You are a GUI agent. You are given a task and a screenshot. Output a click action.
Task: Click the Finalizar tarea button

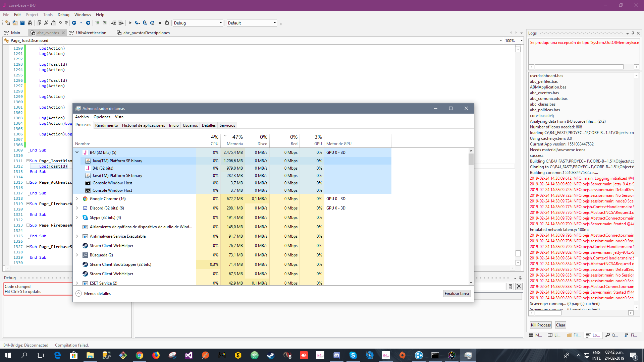point(457,294)
